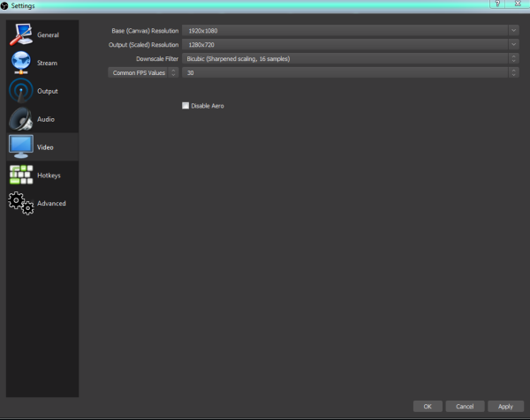530x420 pixels.
Task: Click the Downscale Filter label
Action: (157, 59)
